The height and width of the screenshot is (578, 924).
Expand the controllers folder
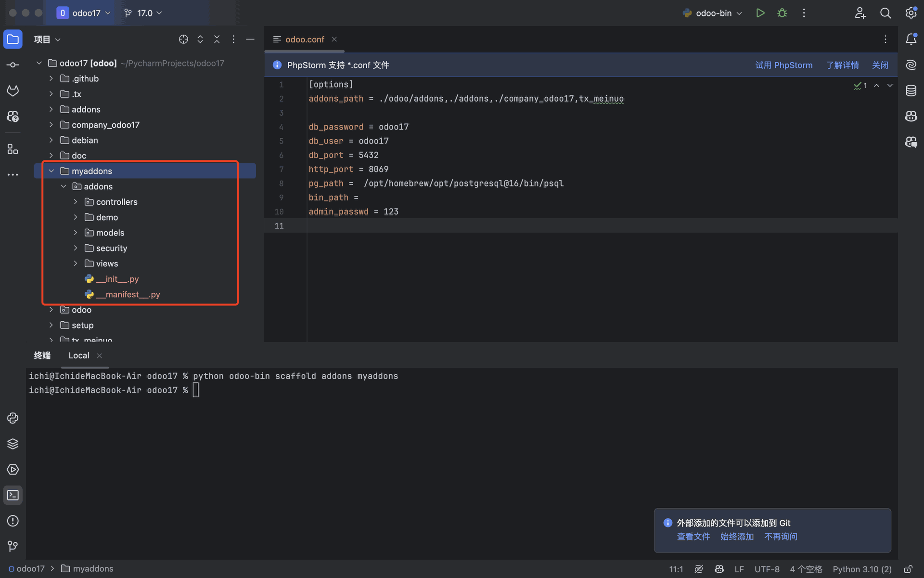76,202
